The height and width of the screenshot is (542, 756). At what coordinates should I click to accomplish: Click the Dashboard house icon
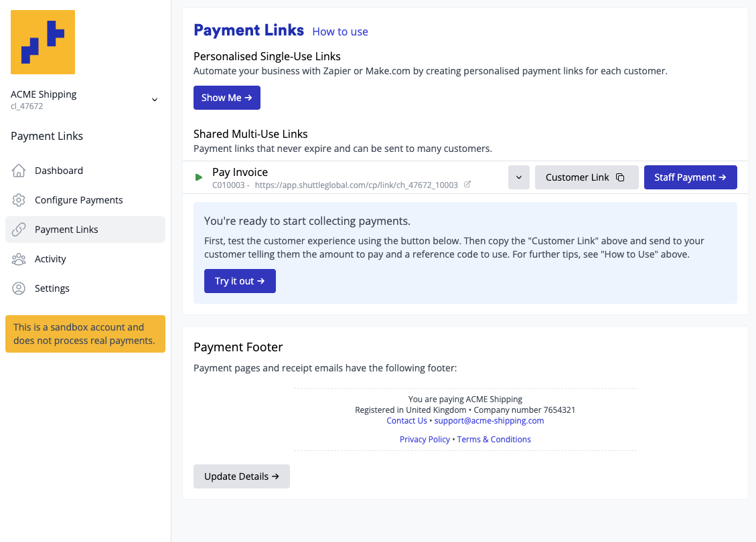click(x=19, y=171)
